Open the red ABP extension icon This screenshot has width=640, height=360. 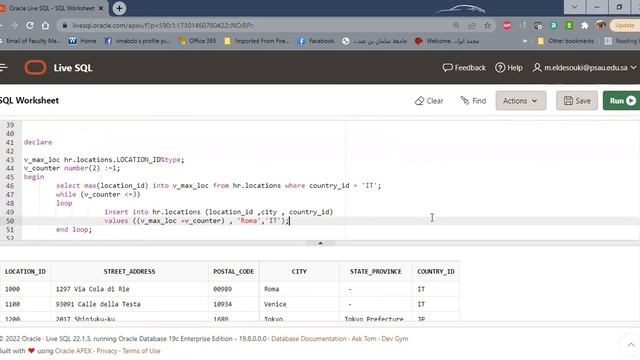[x=507, y=25]
